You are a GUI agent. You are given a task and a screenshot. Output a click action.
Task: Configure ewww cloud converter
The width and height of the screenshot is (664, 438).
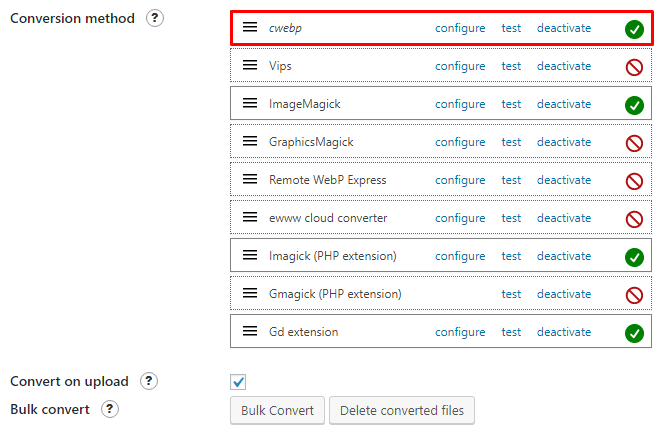(460, 218)
